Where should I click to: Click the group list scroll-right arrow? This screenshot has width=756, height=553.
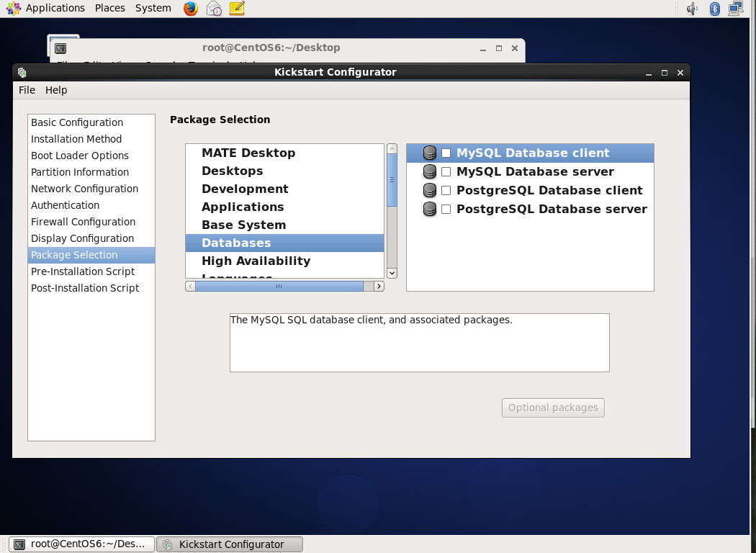pyautogui.click(x=379, y=287)
